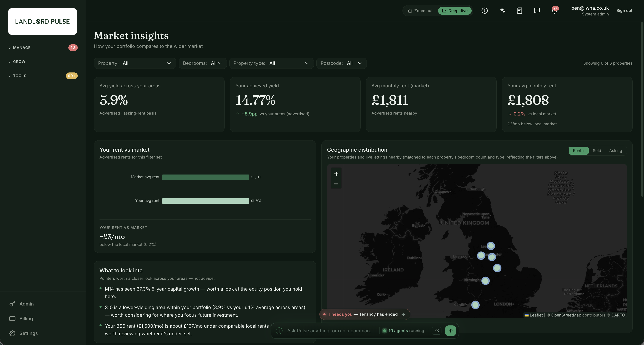644x345 pixels.
Task: Click the '-£3/mo' rent vs market figure
Action: [112, 237]
